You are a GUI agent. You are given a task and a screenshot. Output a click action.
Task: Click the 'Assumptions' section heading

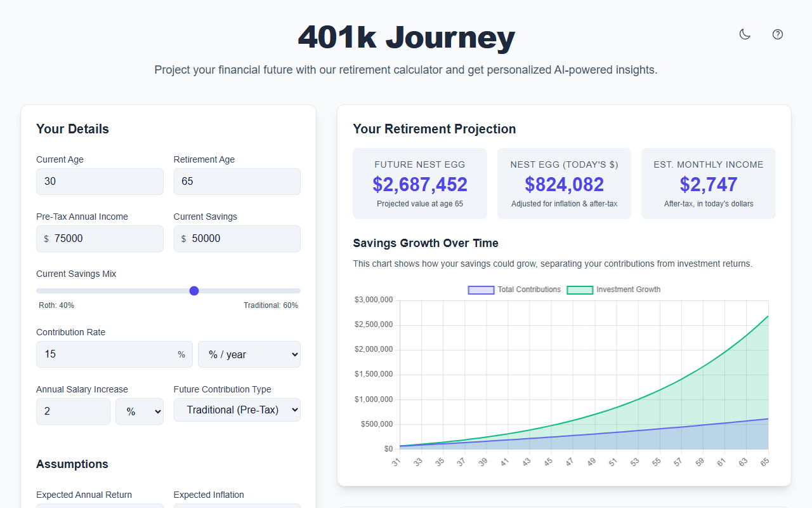click(x=72, y=464)
